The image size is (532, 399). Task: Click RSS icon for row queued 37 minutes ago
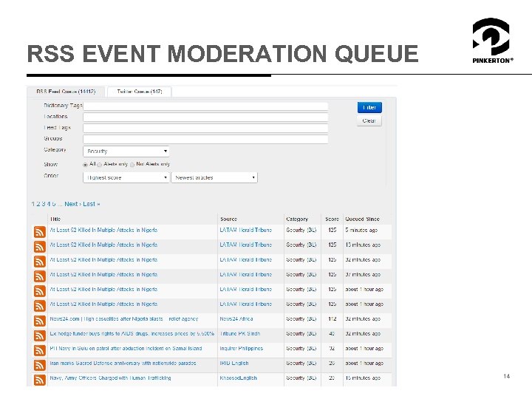click(x=40, y=276)
